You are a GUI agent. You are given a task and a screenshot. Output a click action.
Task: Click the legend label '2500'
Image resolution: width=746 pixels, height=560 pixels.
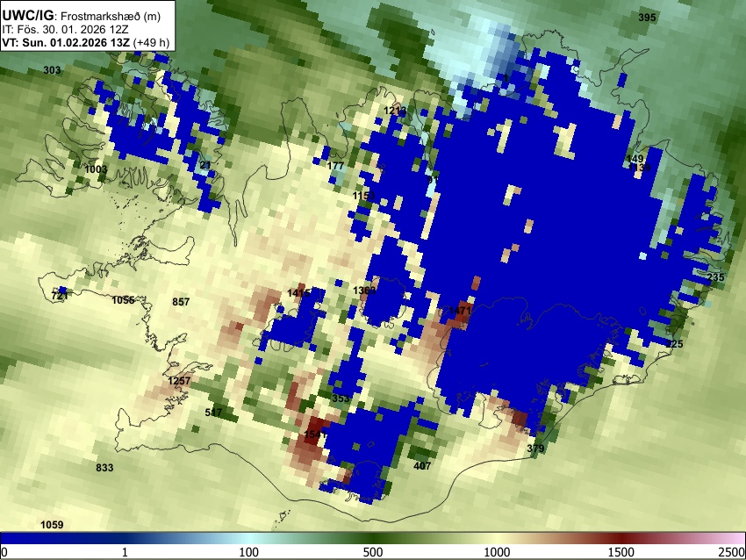point(732,552)
